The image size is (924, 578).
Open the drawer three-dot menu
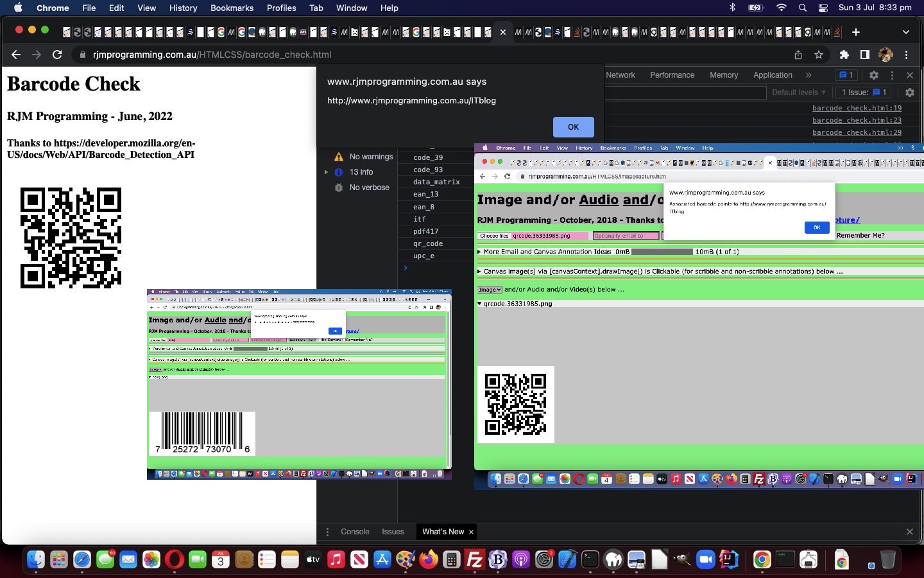[327, 532]
